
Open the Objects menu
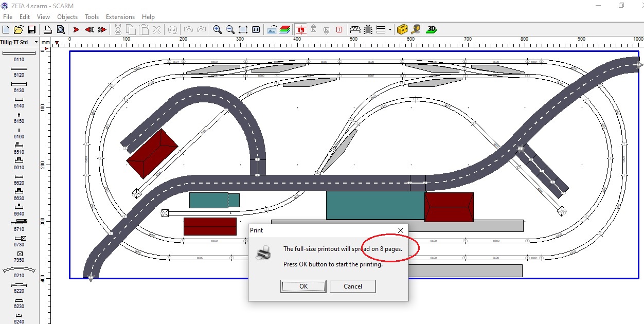67,17
